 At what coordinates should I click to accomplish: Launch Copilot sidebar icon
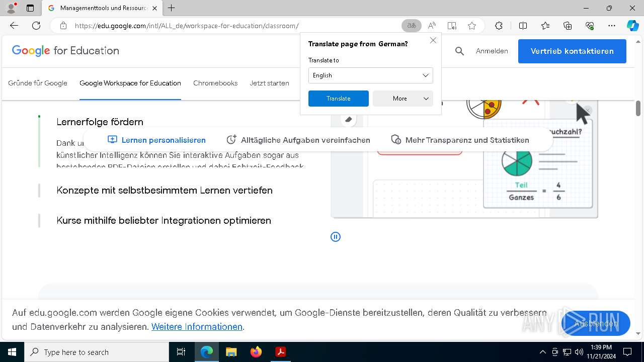click(x=632, y=26)
